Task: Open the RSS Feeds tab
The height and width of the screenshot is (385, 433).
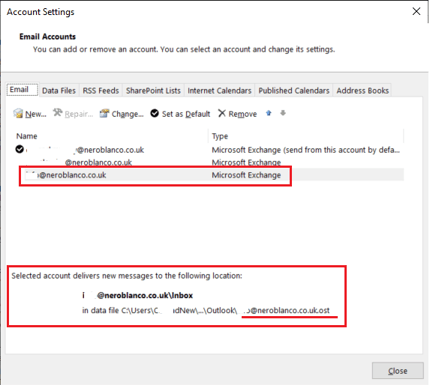Action: 101,91
